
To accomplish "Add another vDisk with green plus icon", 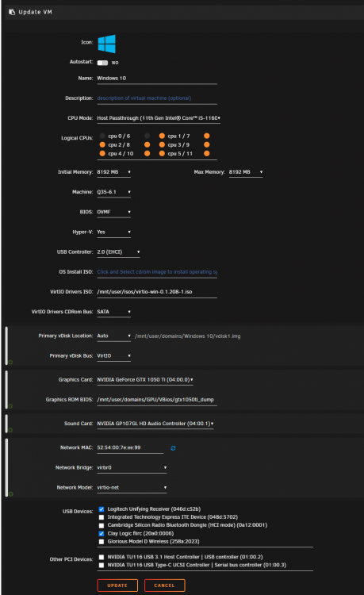I will pos(10,362).
